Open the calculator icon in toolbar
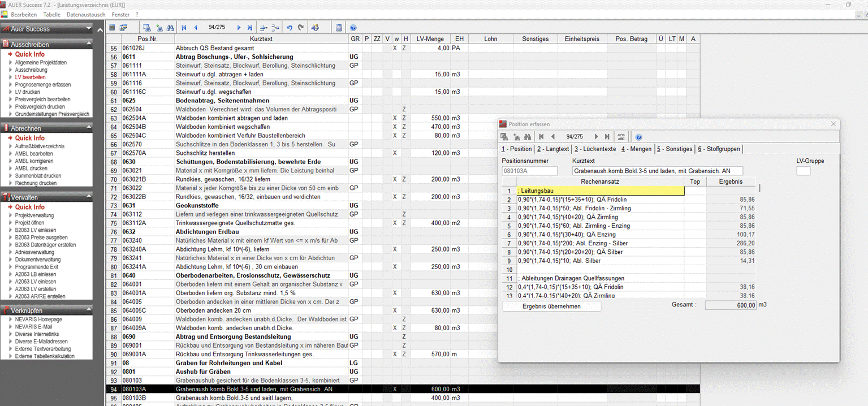This screenshot has height=406, width=868. tap(338, 27)
